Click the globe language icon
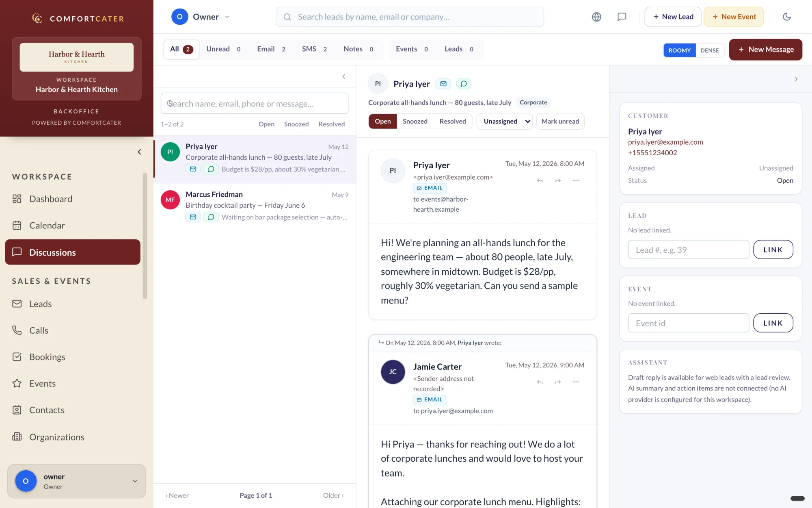Screen dimensions: 812x508 [x=596, y=17]
